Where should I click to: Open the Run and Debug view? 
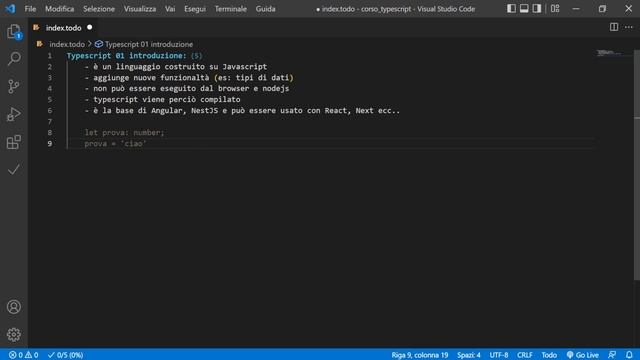pos(14,114)
